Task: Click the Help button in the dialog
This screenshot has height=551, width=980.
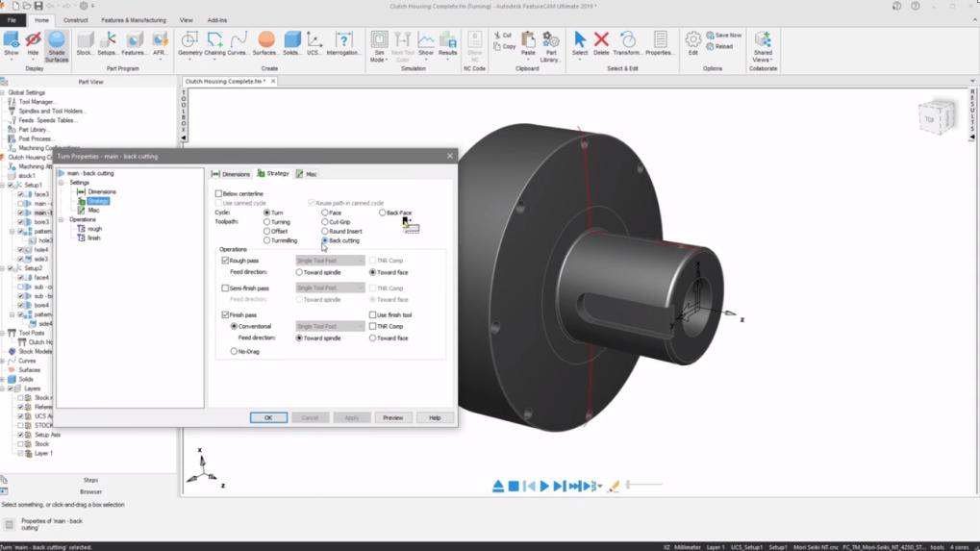Action: coord(435,417)
